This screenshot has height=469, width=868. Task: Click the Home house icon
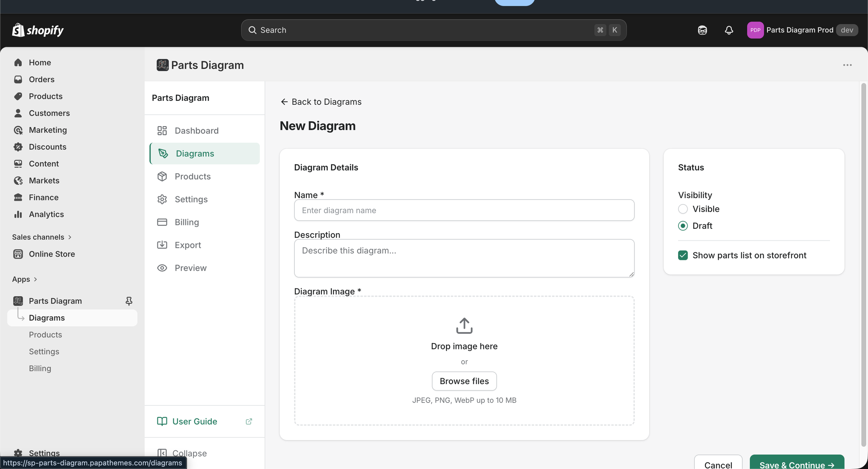click(18, 63)
